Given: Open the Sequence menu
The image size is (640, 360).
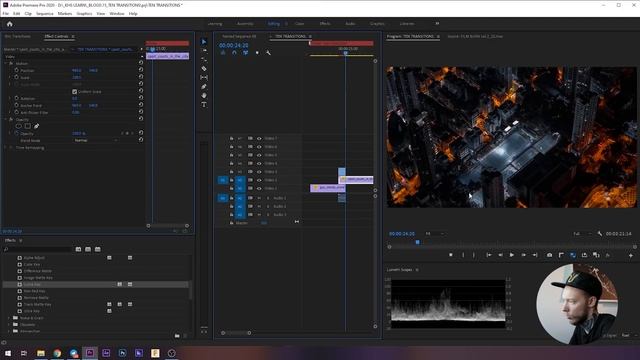Looking at the screenshot, I should point(44,13).
